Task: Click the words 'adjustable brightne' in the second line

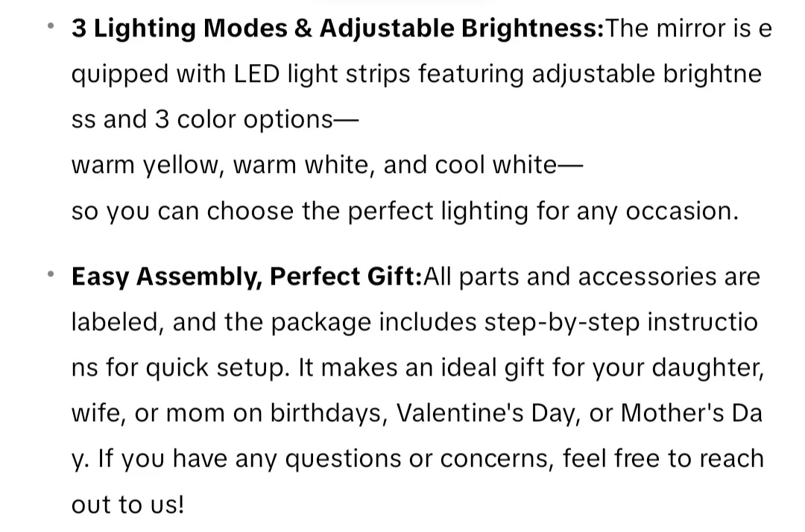Action: (646, 74)
